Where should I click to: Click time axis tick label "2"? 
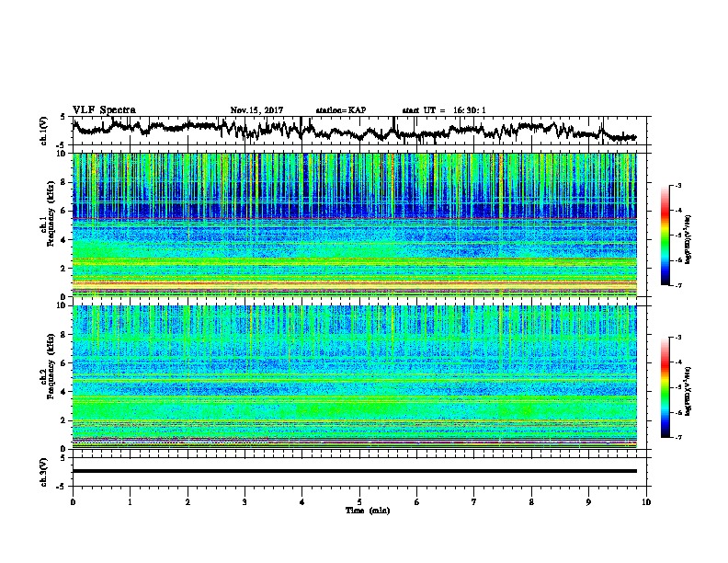188,502
